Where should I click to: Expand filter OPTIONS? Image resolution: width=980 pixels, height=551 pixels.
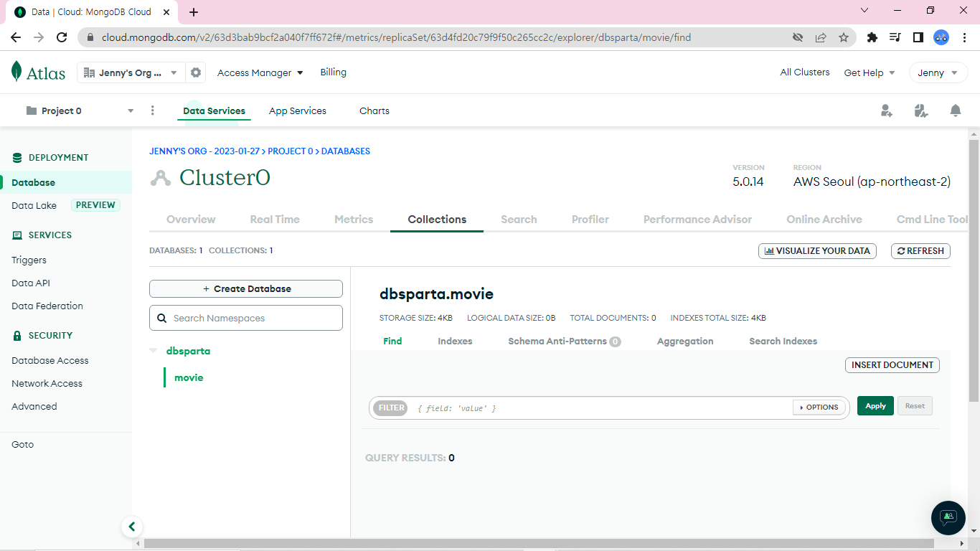[x=819, y=407]
